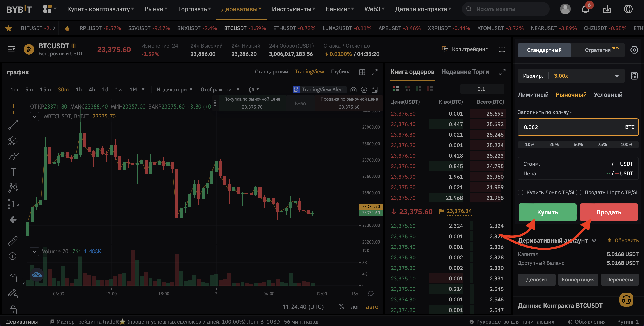
Task: Toggle derivative account balance visibility eye
Action: [x=594, y=240]
